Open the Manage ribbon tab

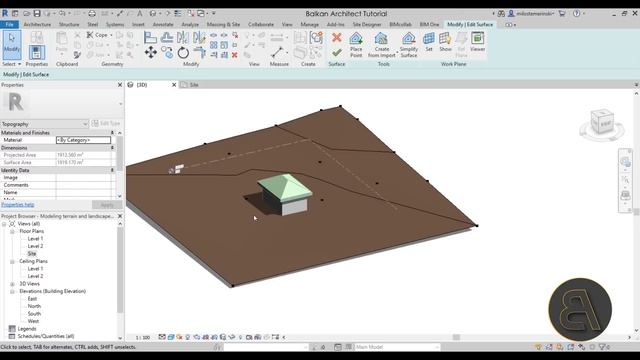click(x=309, y=24)
